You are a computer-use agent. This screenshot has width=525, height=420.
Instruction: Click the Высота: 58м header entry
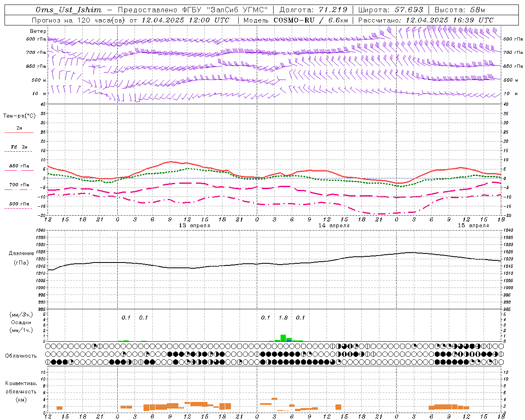tap(459, 10)
